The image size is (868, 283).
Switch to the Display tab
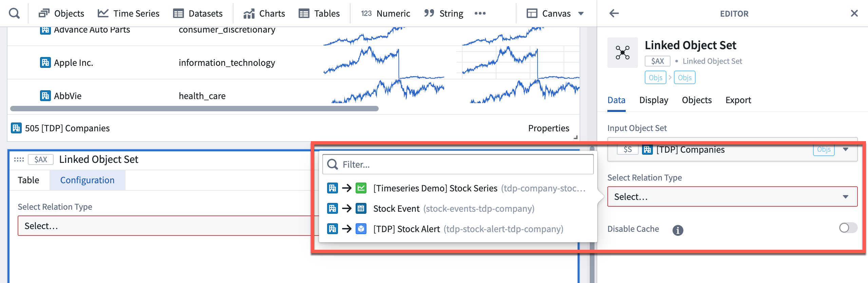[654, 100]
